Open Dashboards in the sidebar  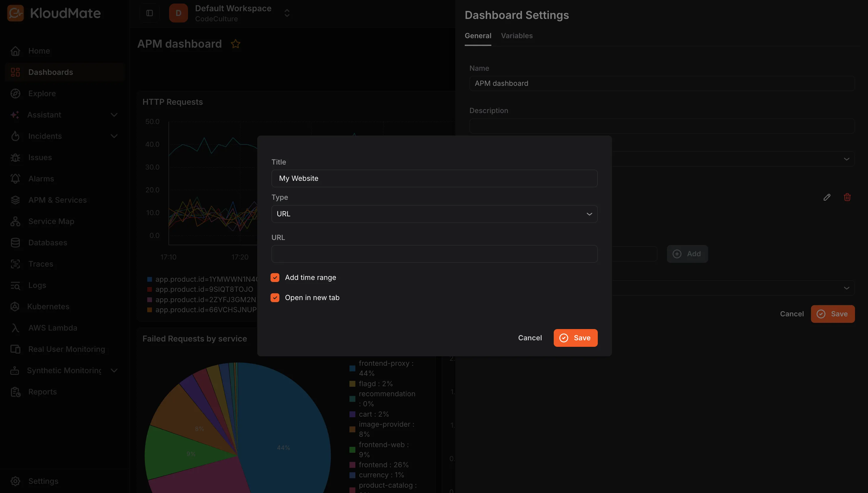tap(65, 72)
